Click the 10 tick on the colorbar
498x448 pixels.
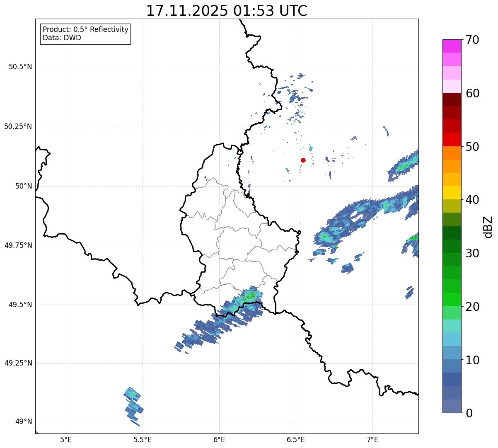pyautogui.click(x=473, y=360)
